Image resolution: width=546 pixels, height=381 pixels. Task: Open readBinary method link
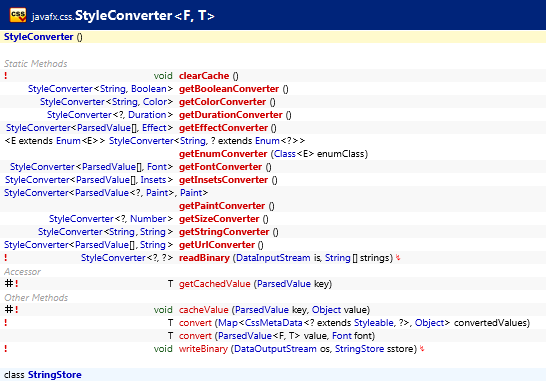click(x=204, y=258)
